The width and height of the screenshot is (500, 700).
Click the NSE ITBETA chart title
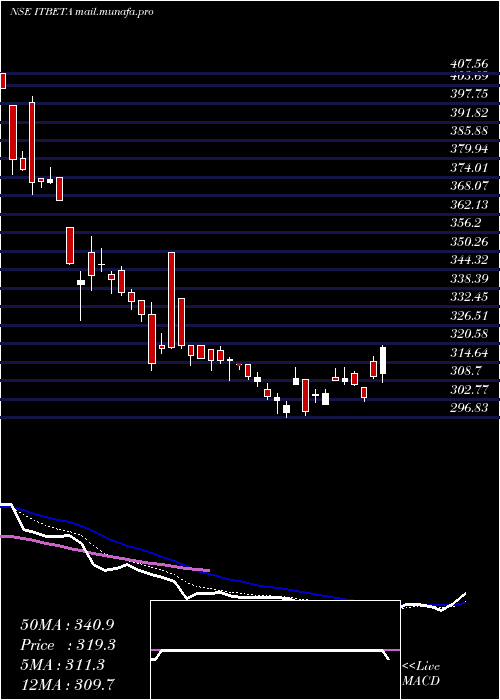(x=81, y=12)
